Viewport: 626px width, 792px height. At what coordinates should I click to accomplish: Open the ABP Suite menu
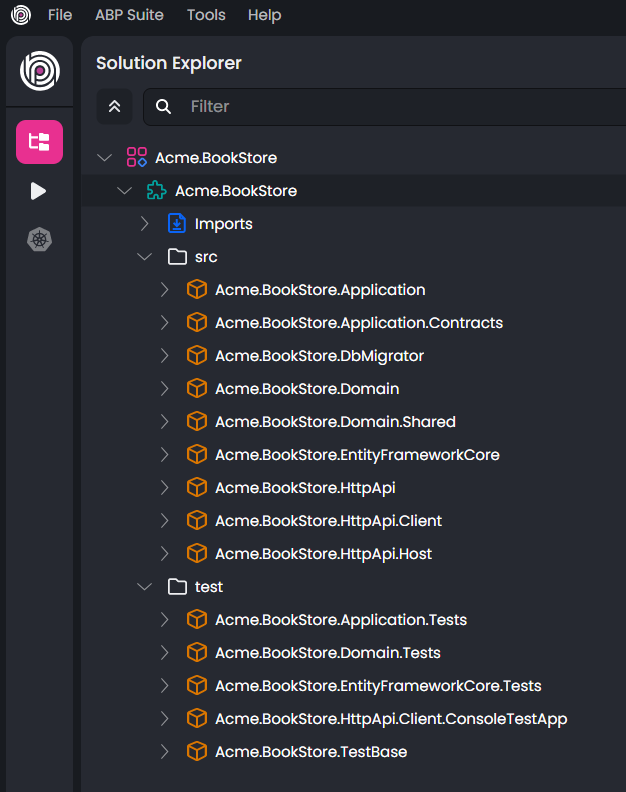tap(129, 15)
